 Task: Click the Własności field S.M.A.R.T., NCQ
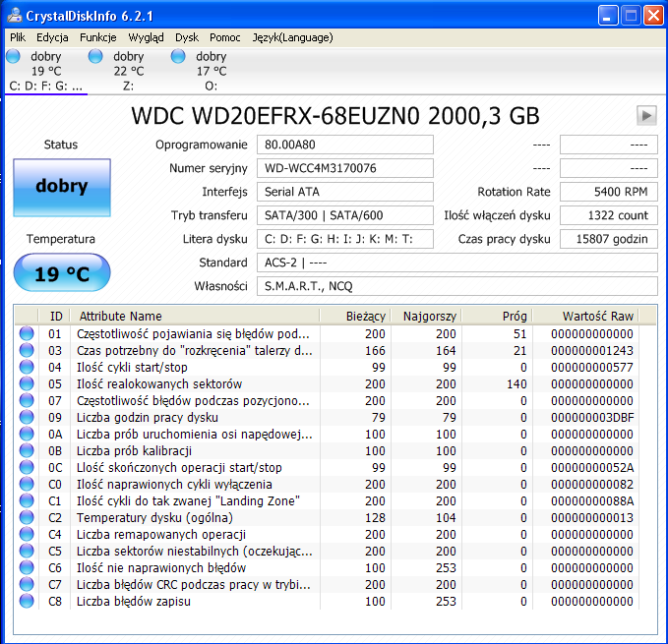[457, 286]
